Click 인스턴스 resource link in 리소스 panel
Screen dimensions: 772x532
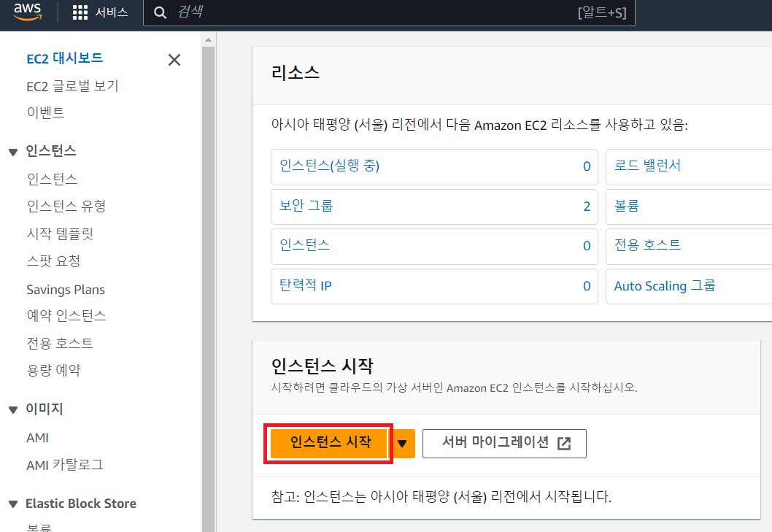point(304,244)
